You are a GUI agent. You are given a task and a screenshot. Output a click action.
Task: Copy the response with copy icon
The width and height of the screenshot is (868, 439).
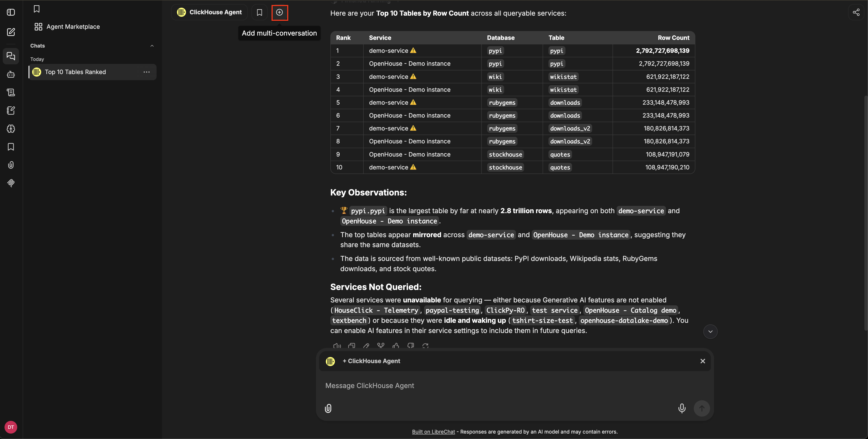(x=351, y=345)
